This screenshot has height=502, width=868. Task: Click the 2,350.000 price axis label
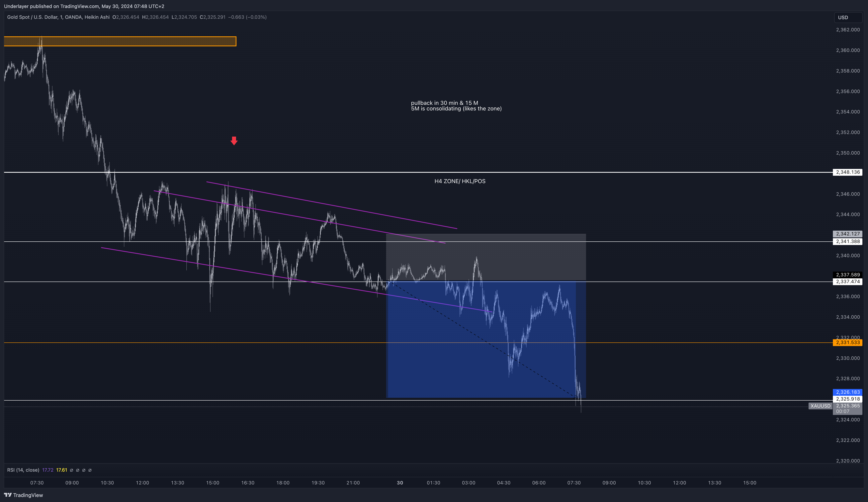(848, 153)
